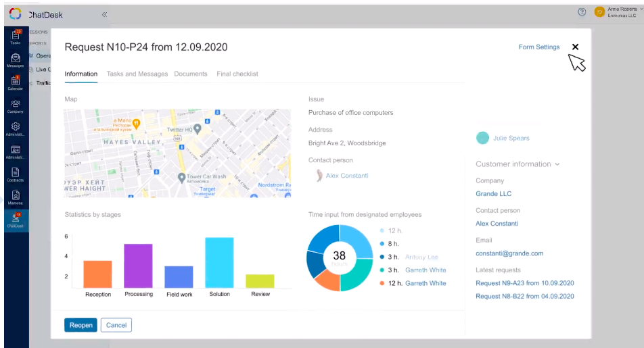
Task: Open Alex Constanti link in Customer information
Action: [x=497, y=224]
